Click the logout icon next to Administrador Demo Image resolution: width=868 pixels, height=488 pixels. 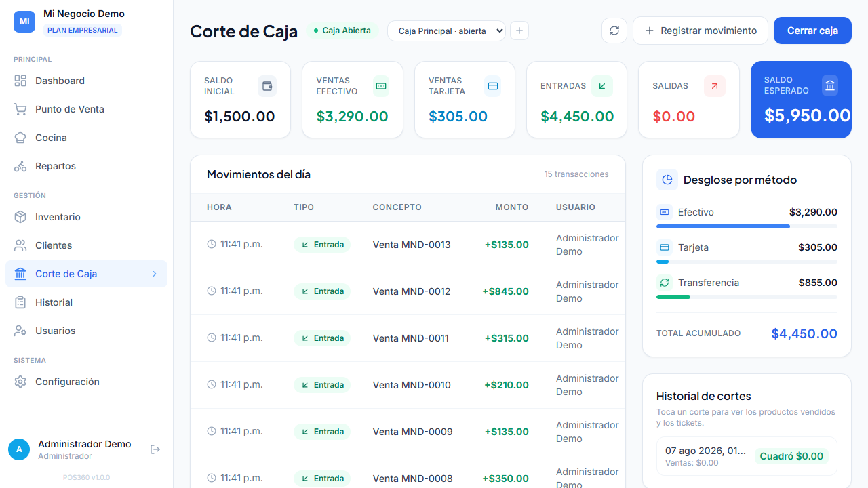(x=155, y=449)
